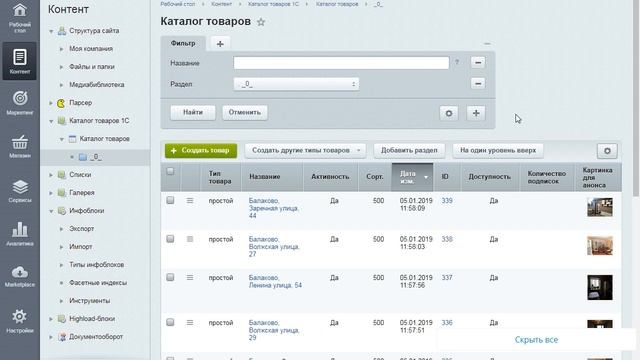Check the row Волжская улица, 27

(x=170, y=239)
